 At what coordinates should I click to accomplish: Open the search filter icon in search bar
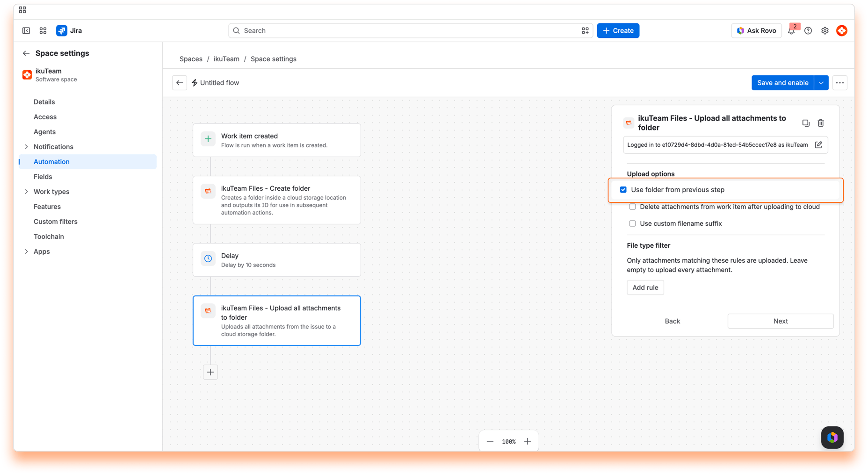coord(585,30)
